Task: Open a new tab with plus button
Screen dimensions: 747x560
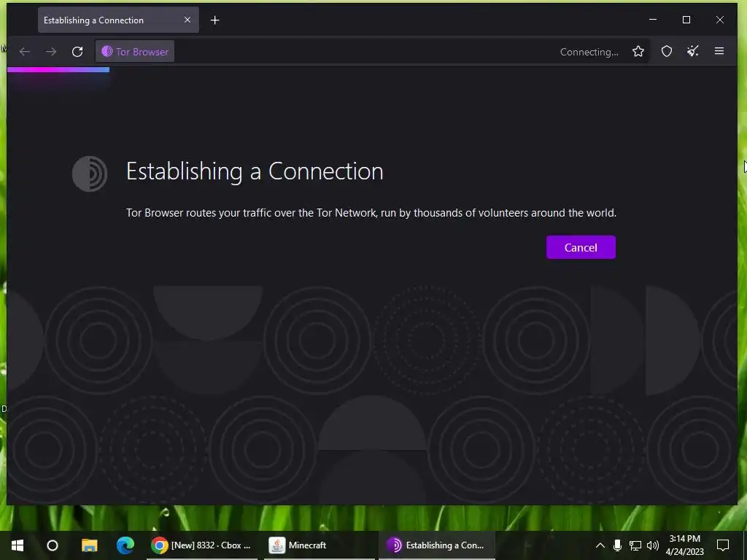Action: [x=215, y=20]
